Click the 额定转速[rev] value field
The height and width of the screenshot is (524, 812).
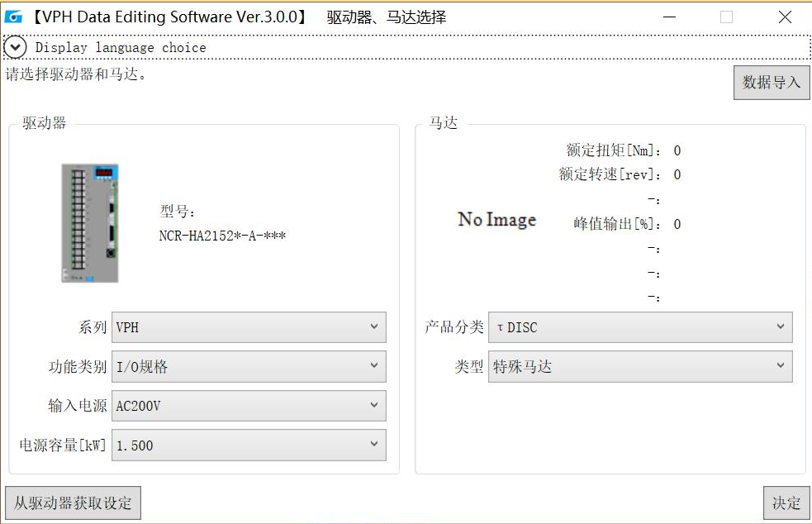click(677, 174)
